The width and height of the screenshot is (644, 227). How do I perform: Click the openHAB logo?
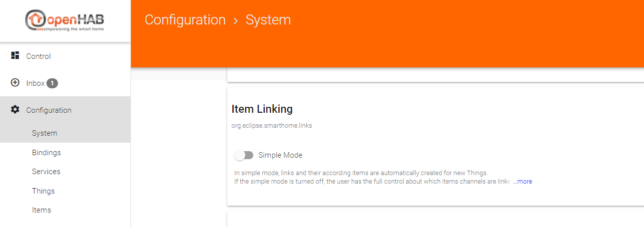(x=65, y=21)
